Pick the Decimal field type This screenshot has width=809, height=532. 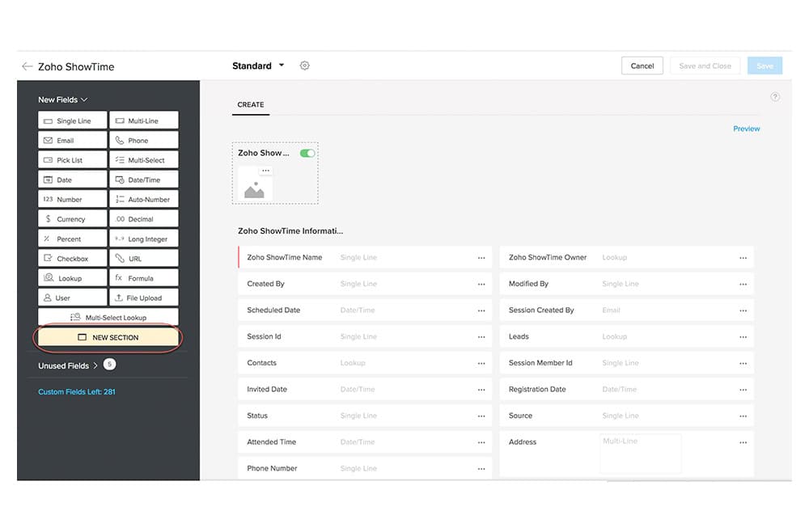[144, 219]
